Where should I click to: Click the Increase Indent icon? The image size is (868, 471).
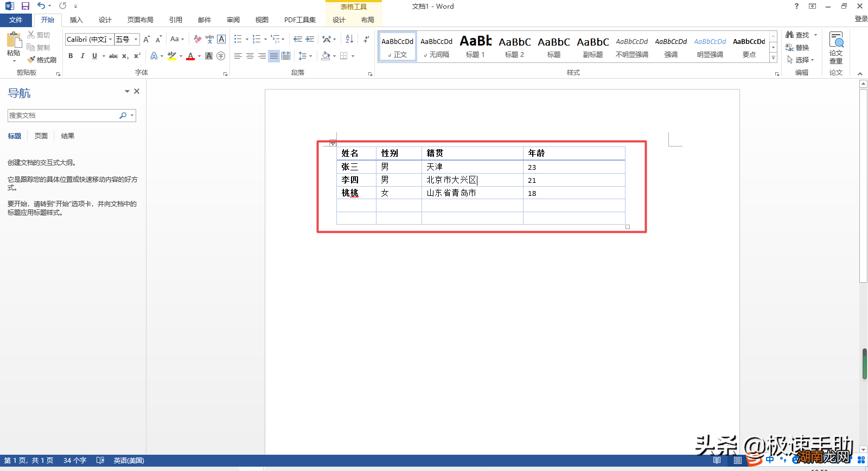[x=310, y=40]
